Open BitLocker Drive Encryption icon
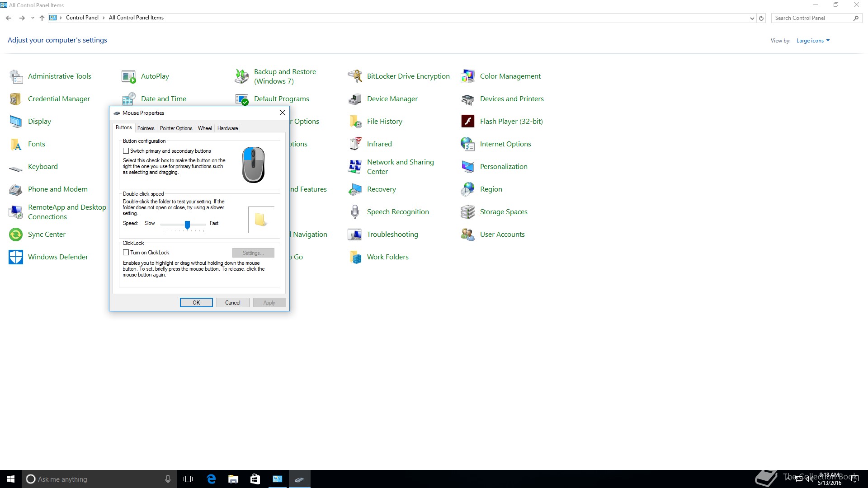Image resolution: width=868 pixels, height=488 pixels. click(355, 76)
